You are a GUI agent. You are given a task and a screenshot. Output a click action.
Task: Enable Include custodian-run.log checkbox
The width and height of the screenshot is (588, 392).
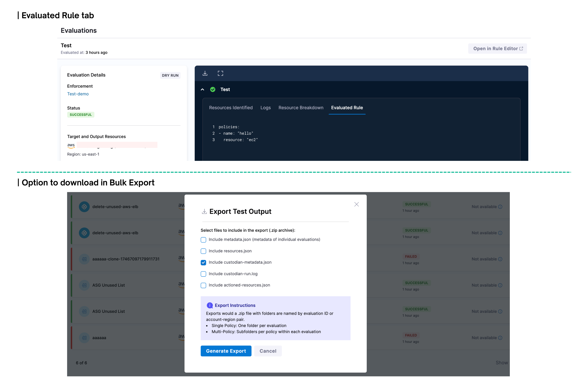203,274
